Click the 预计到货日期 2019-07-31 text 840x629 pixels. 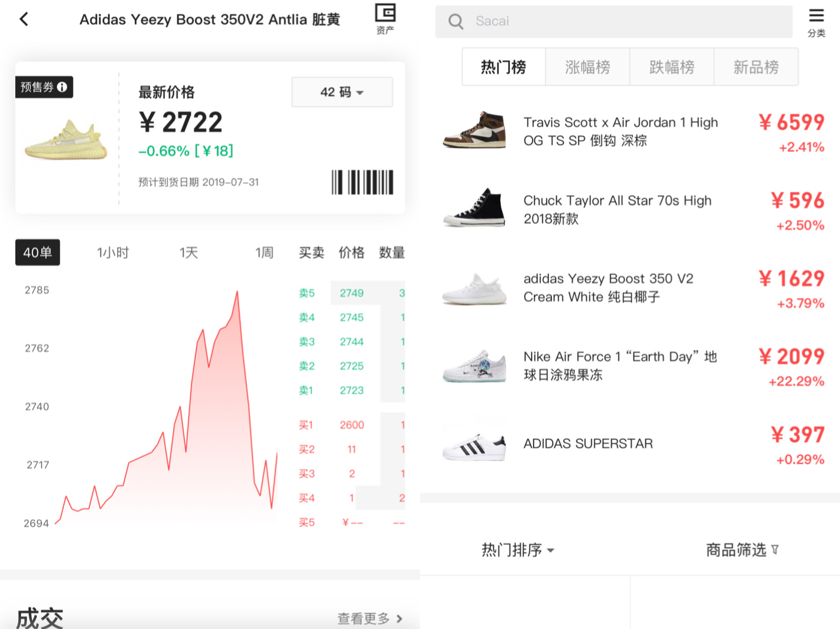[198, 182]
